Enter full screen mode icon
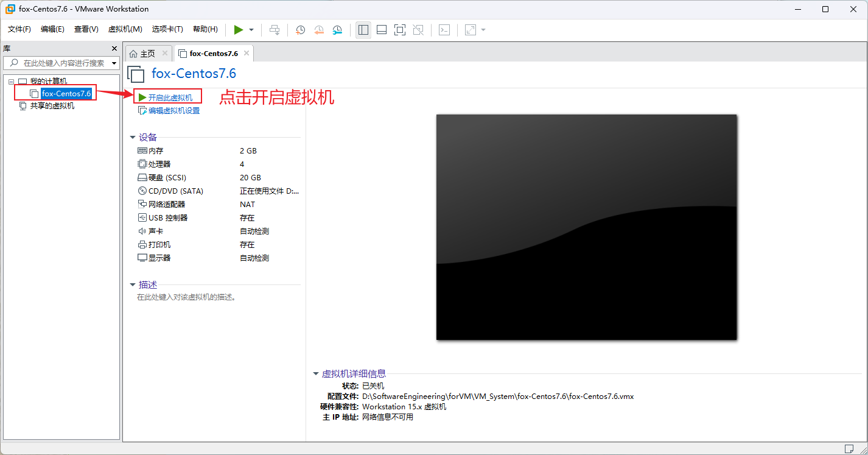This screenshot has height=455, width=868. [x=400, y=30]
